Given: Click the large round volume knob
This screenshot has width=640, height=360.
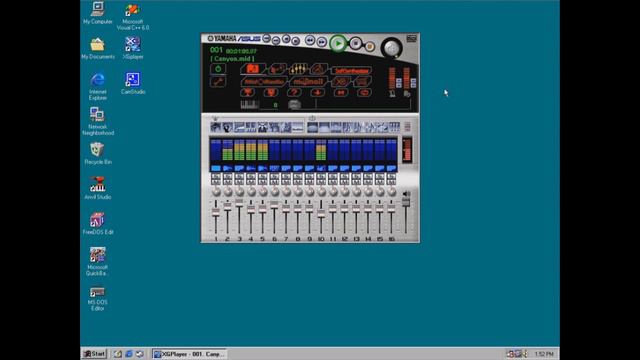Looking at the screenshot, I should (x=391, y=48).
